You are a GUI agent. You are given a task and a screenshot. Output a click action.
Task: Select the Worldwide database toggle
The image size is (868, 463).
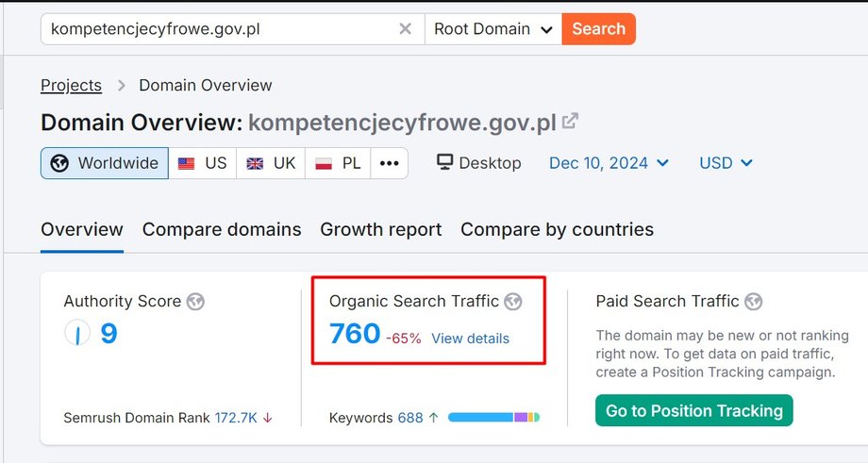pos(105,163)
